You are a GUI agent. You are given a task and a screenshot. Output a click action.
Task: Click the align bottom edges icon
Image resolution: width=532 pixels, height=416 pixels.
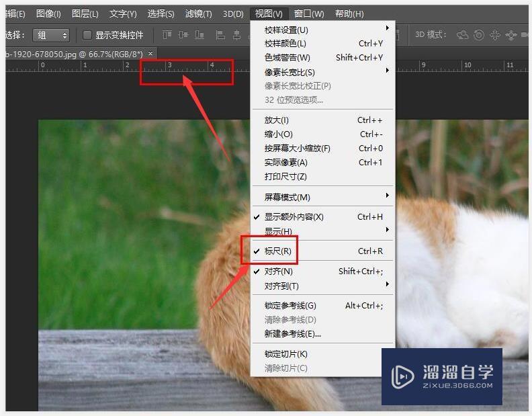199,35
